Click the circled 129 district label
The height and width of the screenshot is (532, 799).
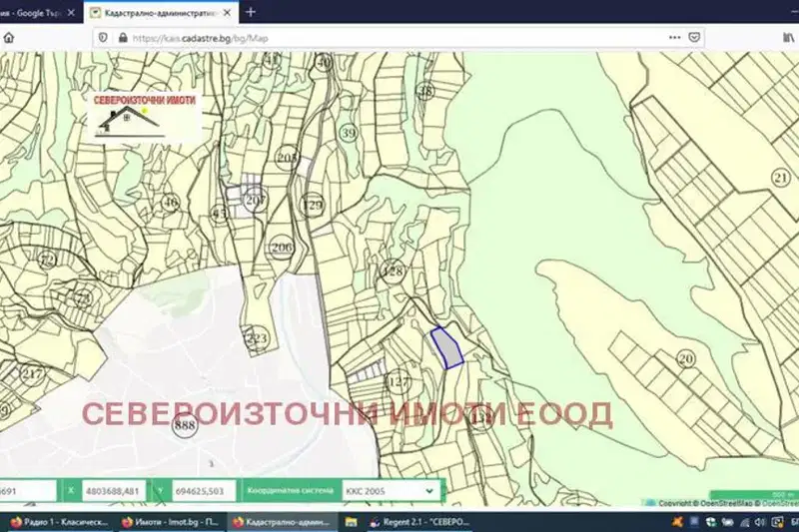(x=312, y=205)
